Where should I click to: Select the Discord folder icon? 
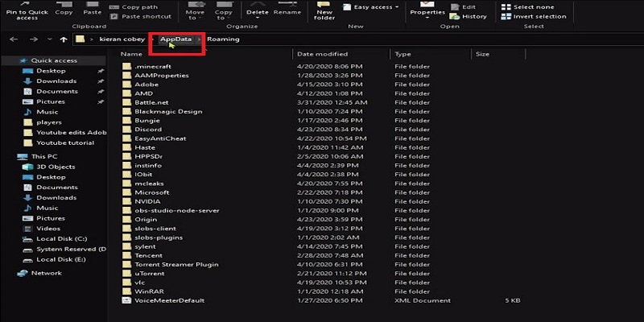click(x=126, y=130)
